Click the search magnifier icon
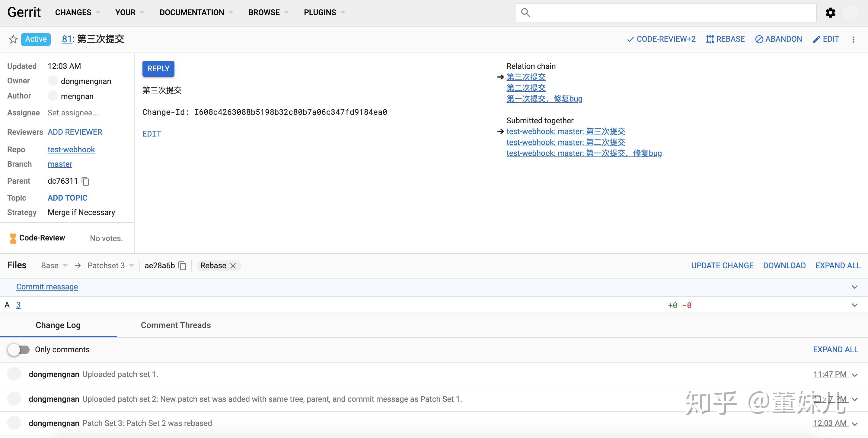Image resolution: width=868 pixels, height=438 pixels. pos(526,12)
